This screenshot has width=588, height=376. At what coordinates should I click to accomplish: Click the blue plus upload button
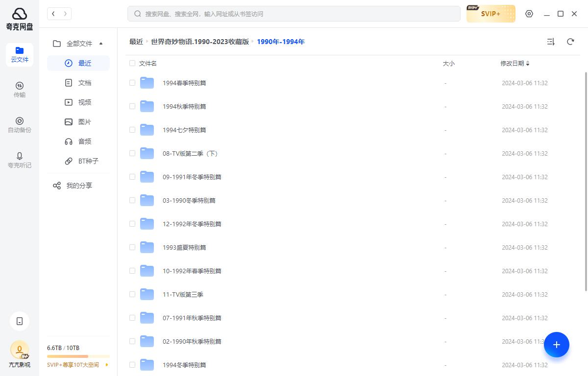pyautogui.click(x=557, y=345)
